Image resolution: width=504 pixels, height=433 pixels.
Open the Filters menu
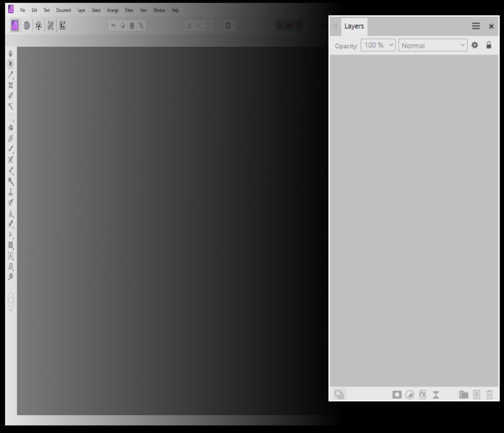click(129, 10)
